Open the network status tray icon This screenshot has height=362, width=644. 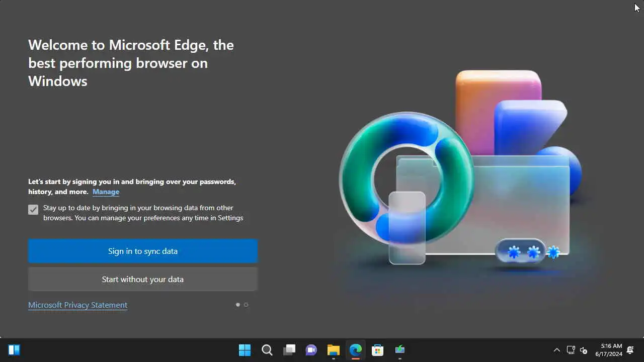pyautogui.click(x=571, y=350)
